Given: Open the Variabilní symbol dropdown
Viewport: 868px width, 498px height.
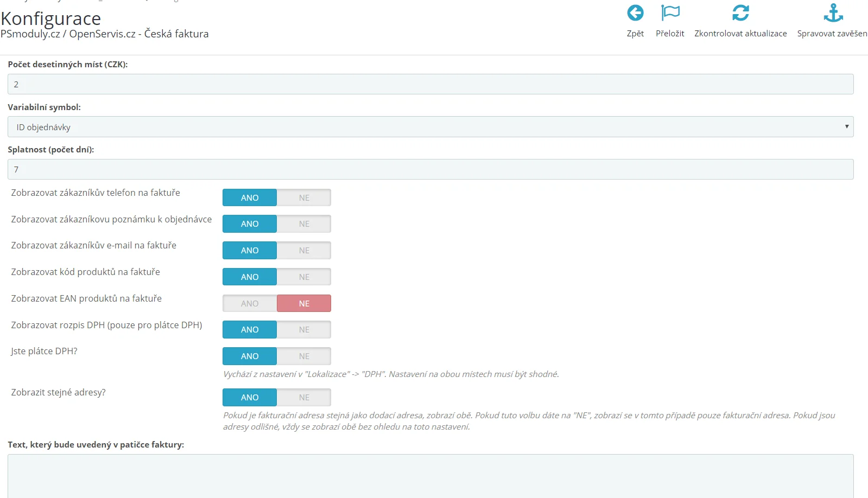Looking at the screenshot, I should (430, 127).
